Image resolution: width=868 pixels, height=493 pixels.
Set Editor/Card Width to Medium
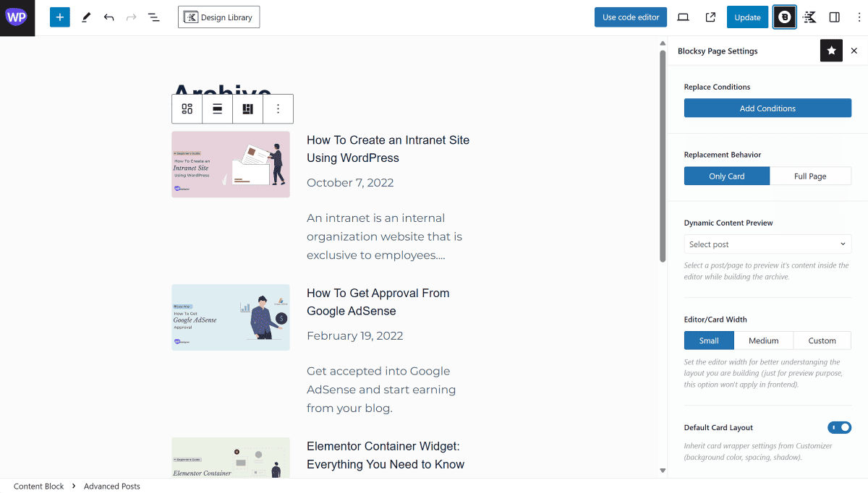[x=763, y=340]
